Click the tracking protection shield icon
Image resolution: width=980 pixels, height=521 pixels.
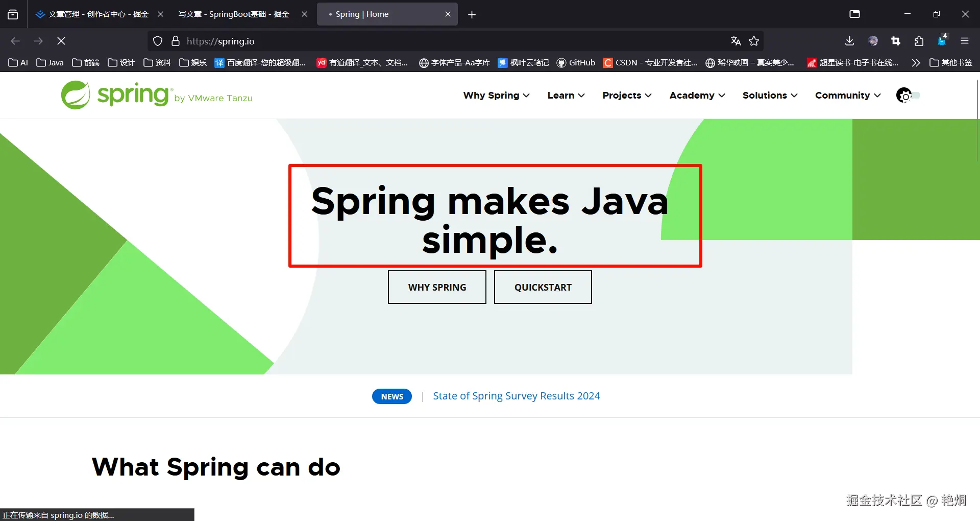(158, 41)
